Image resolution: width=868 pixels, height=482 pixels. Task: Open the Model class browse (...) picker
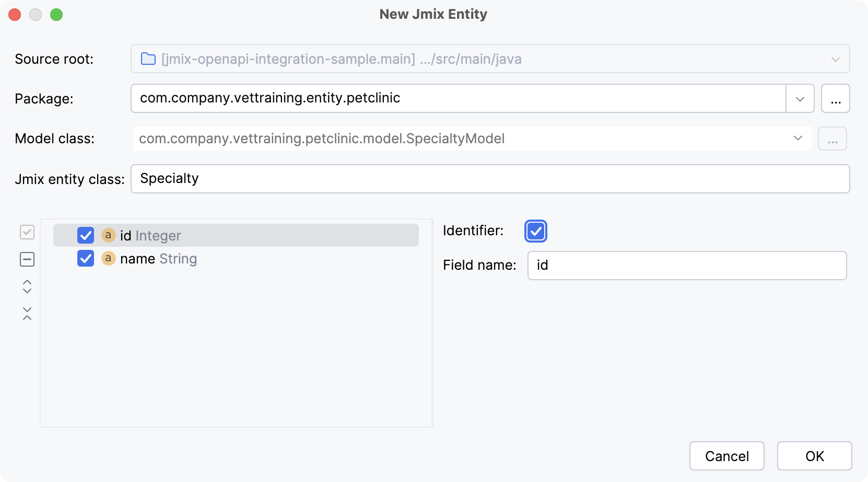[832, 139]
